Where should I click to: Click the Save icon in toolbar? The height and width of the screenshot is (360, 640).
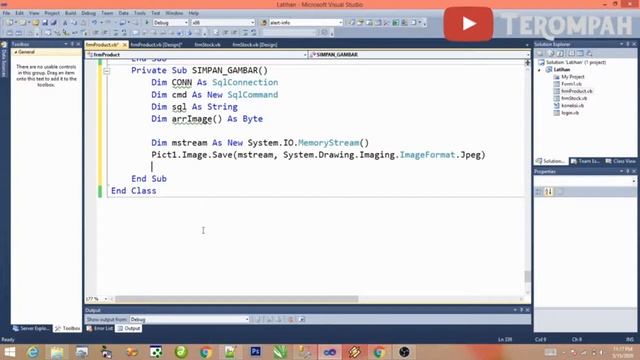[45, 22]
